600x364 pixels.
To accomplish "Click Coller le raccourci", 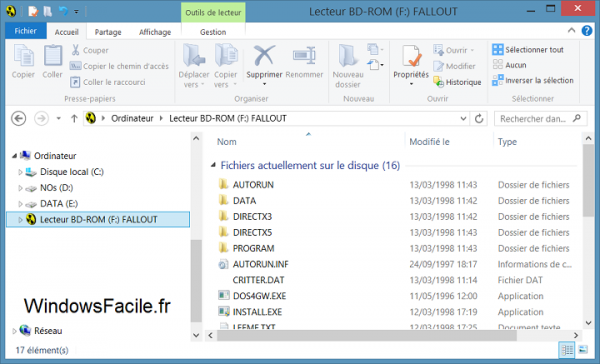I will coord(108,82).
